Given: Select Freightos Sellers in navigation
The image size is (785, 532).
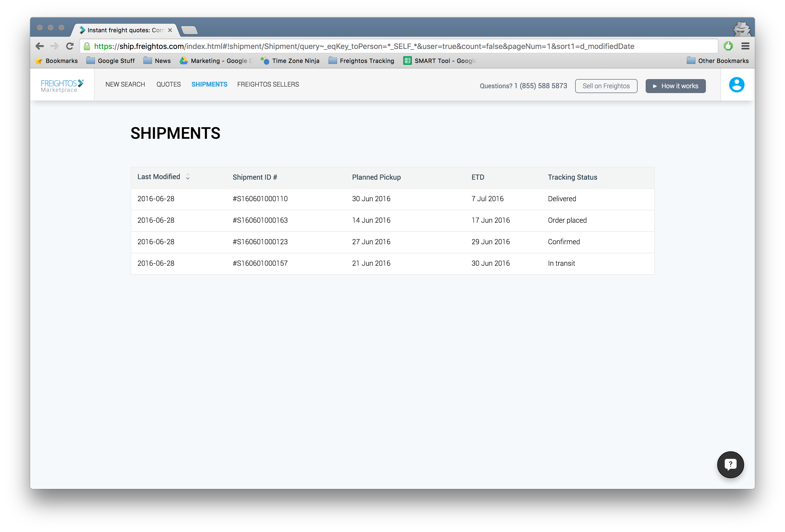Looking at the screenshot, I should coord(268,84).
